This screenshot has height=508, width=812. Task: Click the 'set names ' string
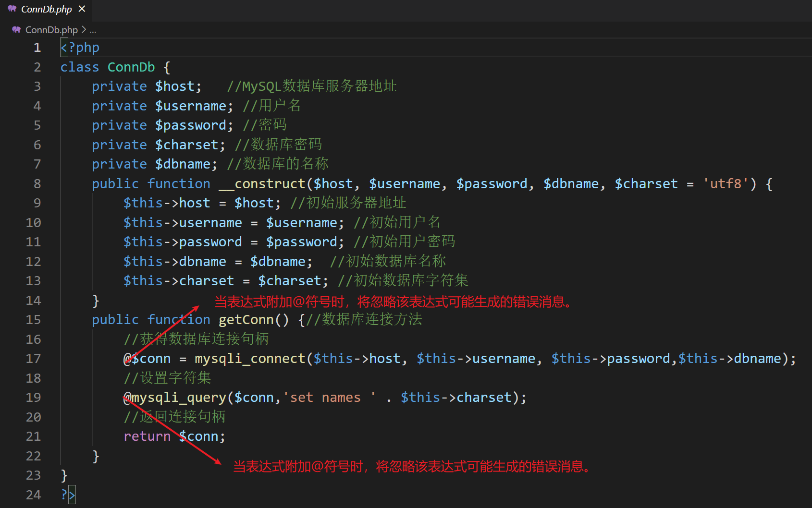pyautogui.click(x=330, y=398)
